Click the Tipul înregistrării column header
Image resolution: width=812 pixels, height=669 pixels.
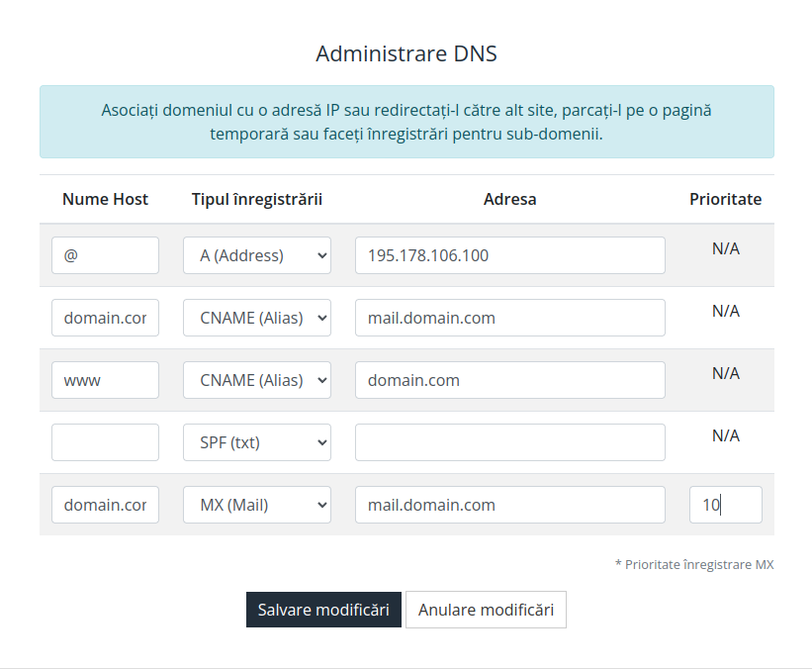click(x=257, y=199)
